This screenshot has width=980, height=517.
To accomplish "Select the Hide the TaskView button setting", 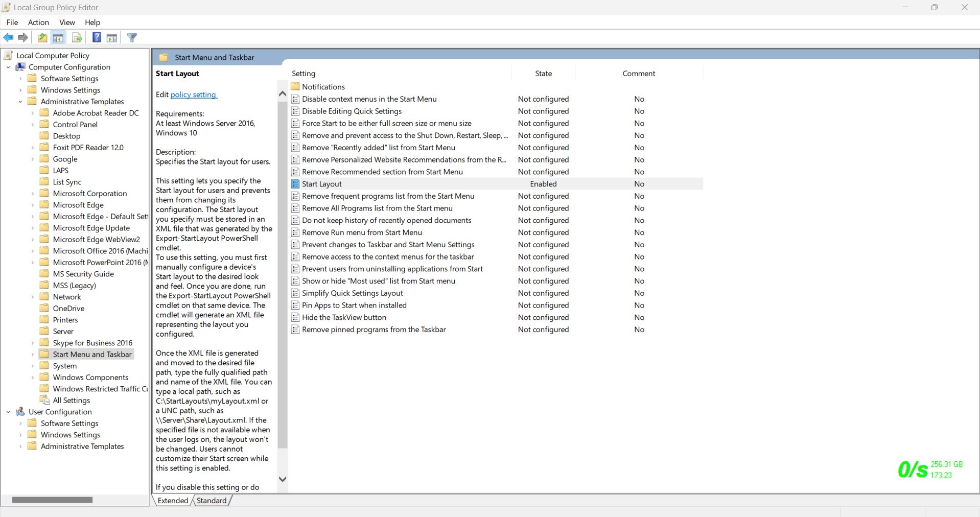I will [x=343, y=317].
